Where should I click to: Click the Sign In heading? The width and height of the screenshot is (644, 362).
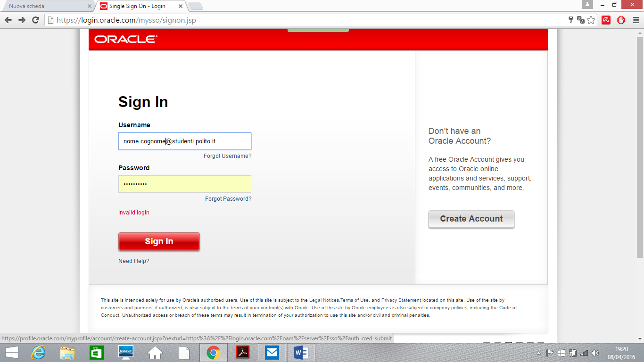tap(143, 102)
